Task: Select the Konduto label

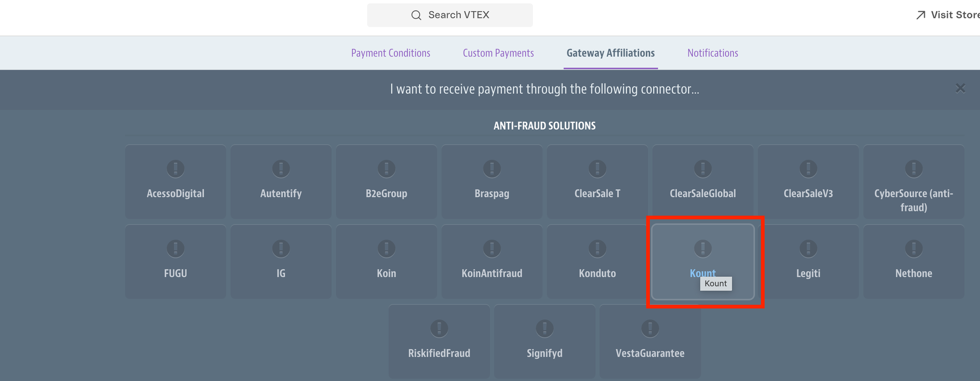Action: click(x=597, y=273)
